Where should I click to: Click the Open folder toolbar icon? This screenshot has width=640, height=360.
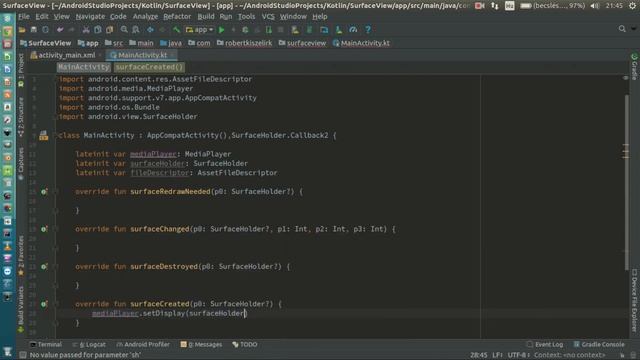(x=22, y=30)
